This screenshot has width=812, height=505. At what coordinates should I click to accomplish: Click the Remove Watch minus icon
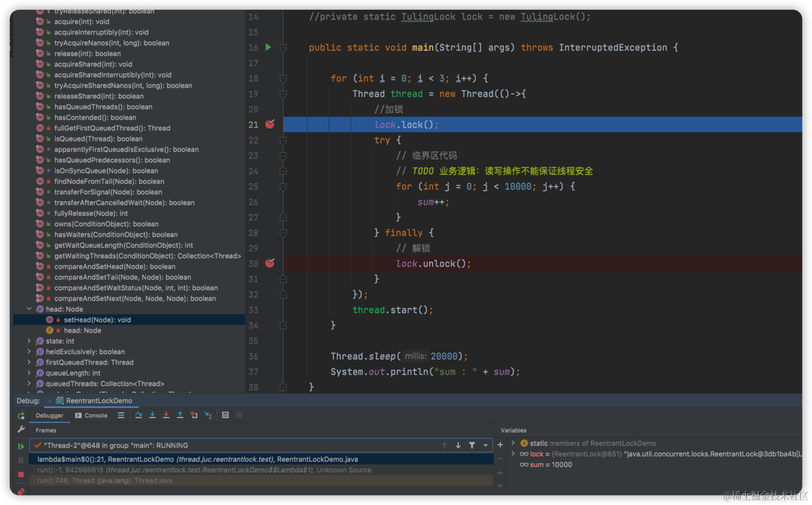500,458
